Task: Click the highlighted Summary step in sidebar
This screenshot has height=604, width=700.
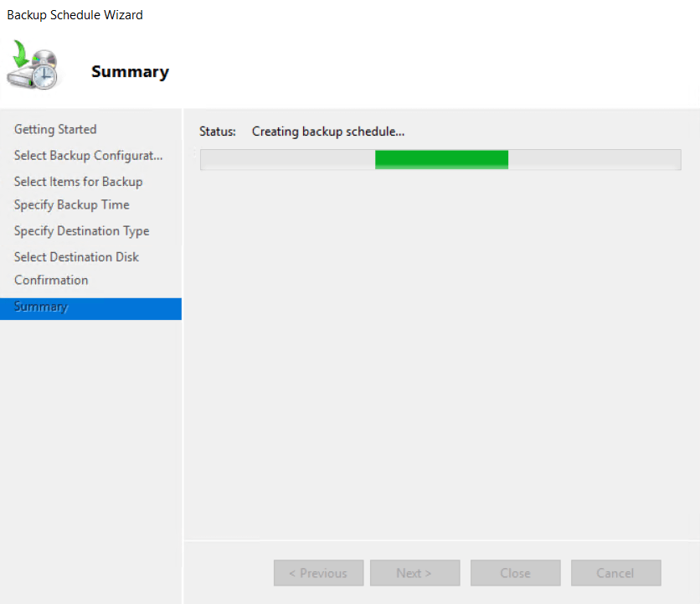Action: click(41, 307)
